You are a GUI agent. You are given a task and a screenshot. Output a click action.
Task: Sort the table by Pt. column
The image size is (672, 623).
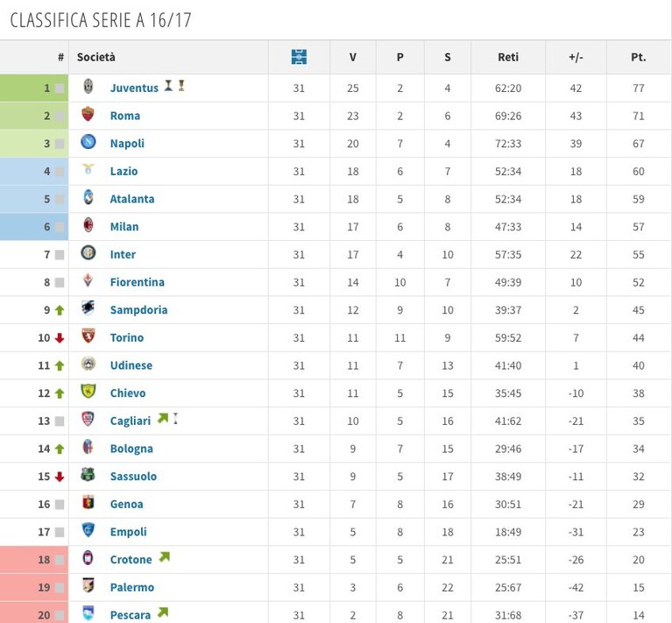638,57
